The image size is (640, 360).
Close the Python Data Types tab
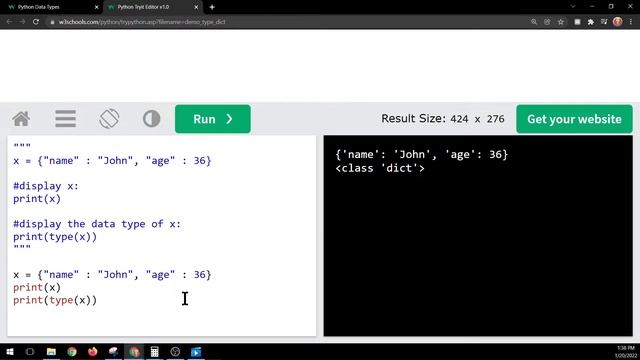click(x=96, y=7)
